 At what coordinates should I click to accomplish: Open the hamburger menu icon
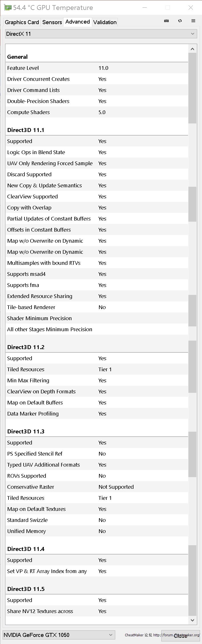coord(193,21)
